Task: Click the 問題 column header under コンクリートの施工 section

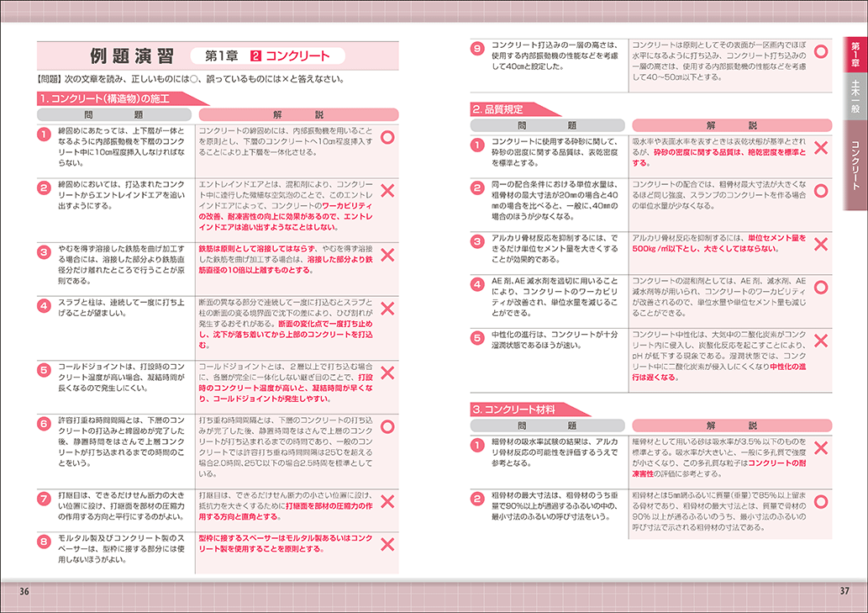Action: click(114, 114)
